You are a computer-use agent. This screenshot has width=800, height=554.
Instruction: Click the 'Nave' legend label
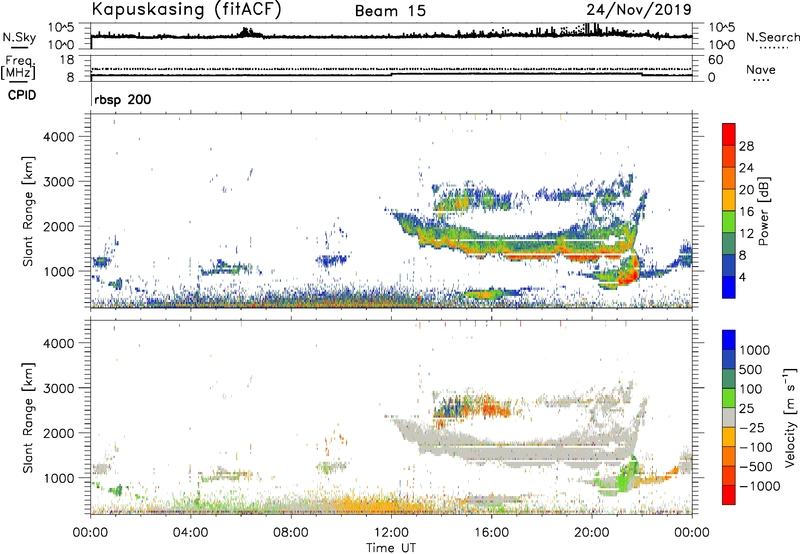(x=761, y=70)
